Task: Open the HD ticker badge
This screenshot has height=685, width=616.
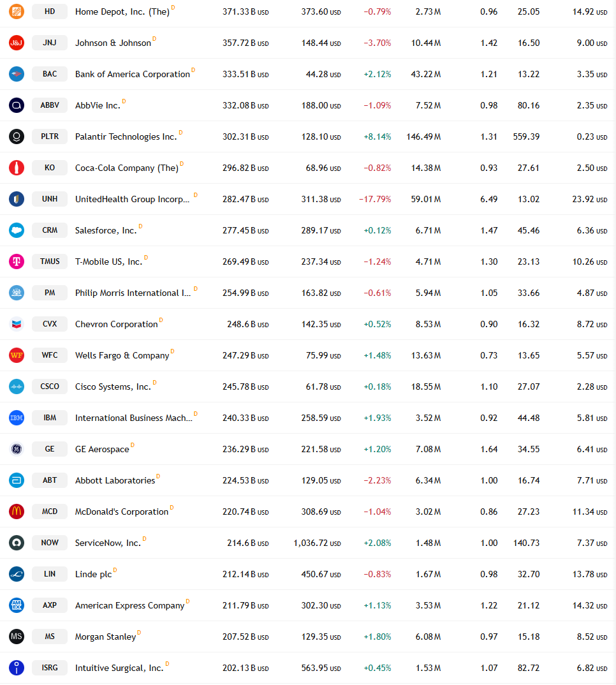Action: click(x=50, y=11)
